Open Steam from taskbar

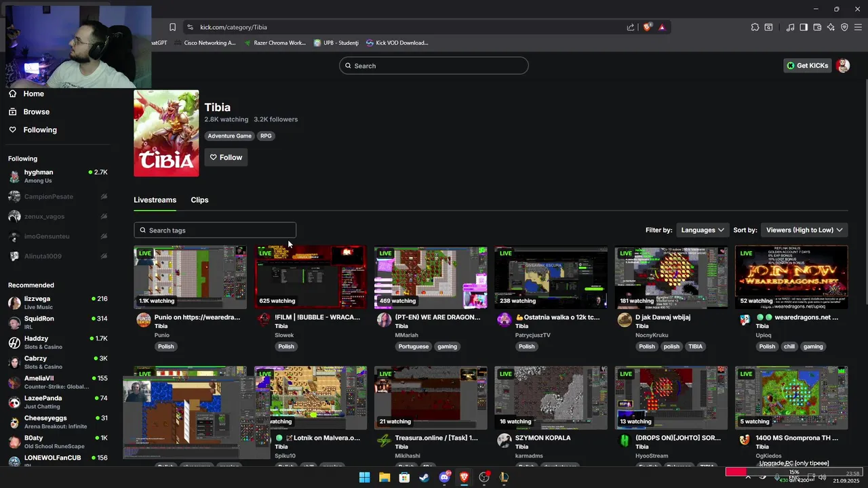pos(425,477)
